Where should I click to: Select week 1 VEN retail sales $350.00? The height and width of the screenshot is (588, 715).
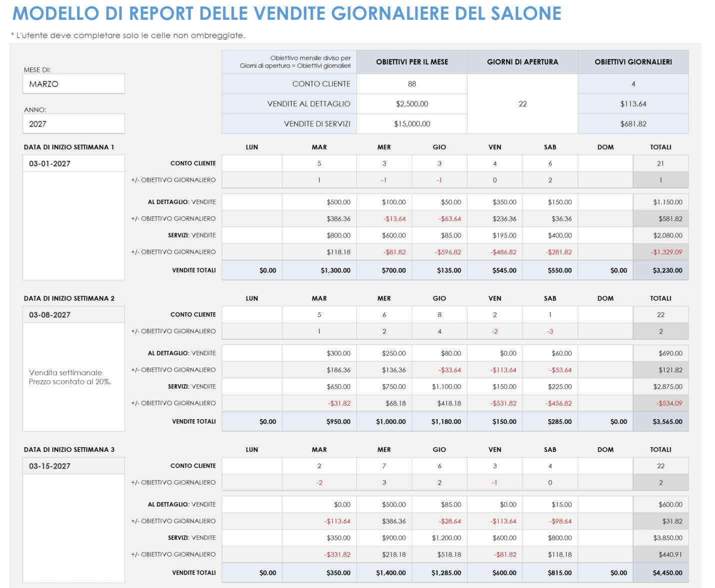pos(495,202)
